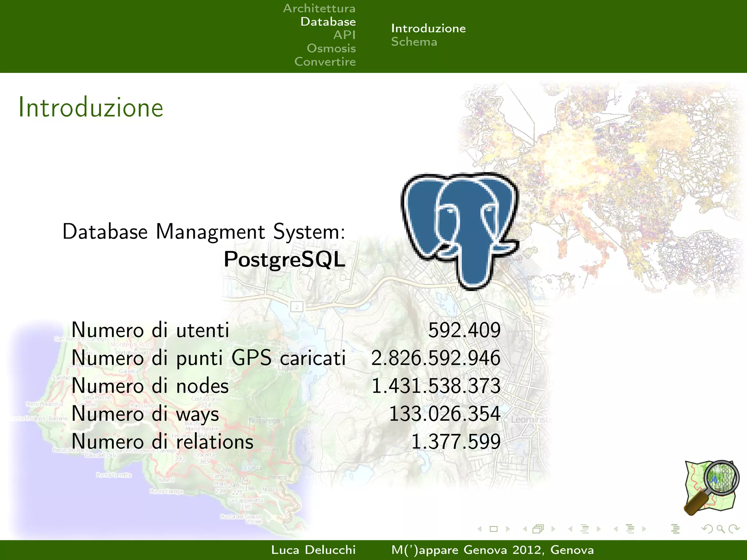The width and height of the screenshot is (747, 560).
Task: Click the Introduzione slide title
Action: [91, 108]
